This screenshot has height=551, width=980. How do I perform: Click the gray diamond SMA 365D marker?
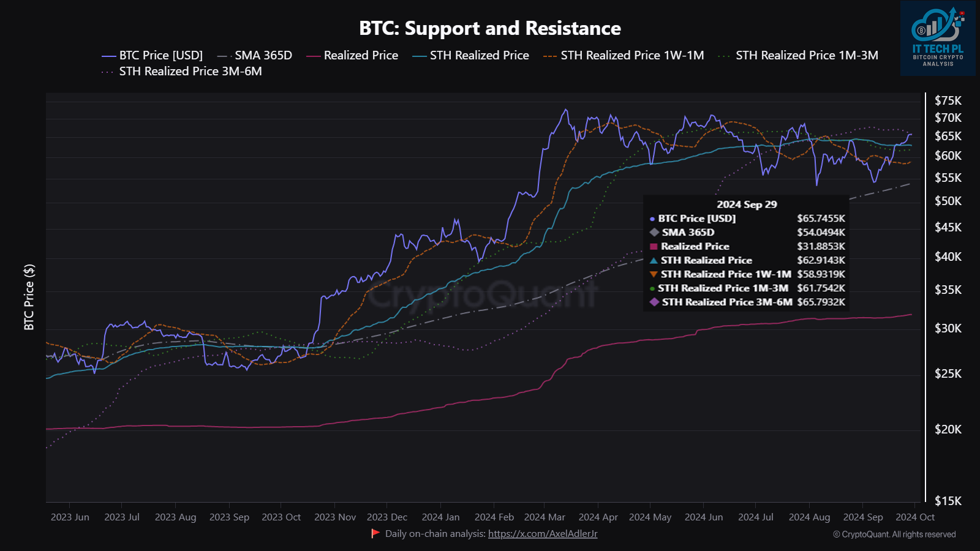coord(654,233)
